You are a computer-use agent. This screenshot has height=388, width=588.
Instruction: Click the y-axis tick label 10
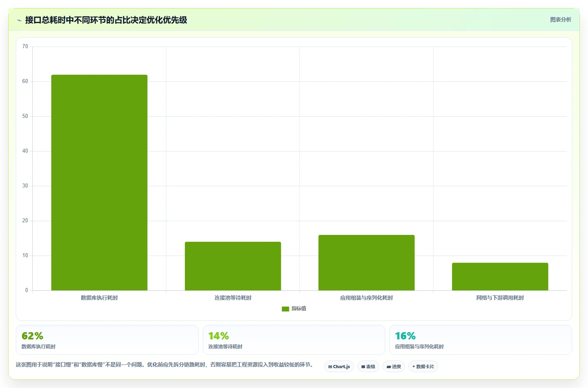tap(25, 256)
